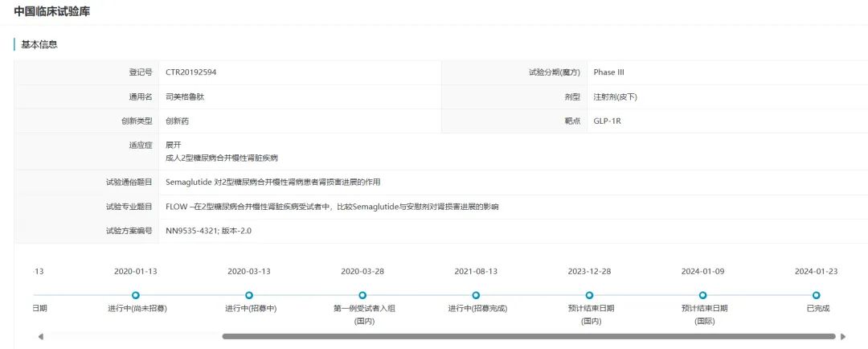Click the horizontal timeline scrollbar thumb
Screen dimensions: 868x349
(529, 336)
